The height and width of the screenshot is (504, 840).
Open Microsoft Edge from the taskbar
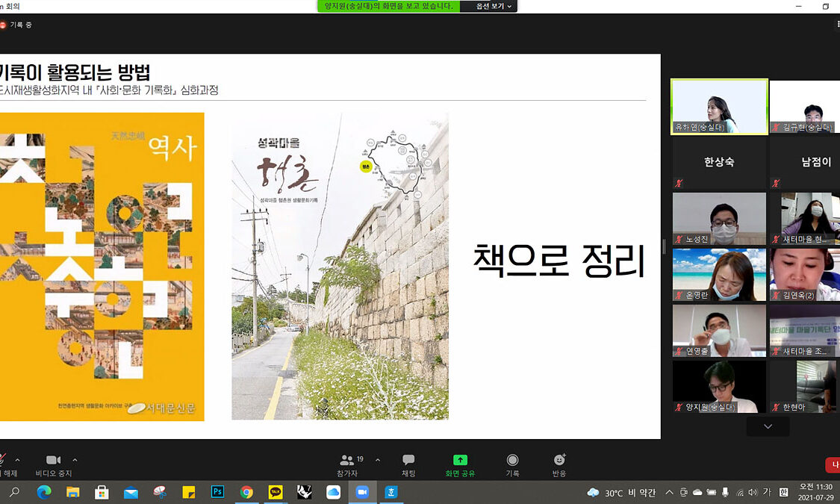click(x=43, y=492)
